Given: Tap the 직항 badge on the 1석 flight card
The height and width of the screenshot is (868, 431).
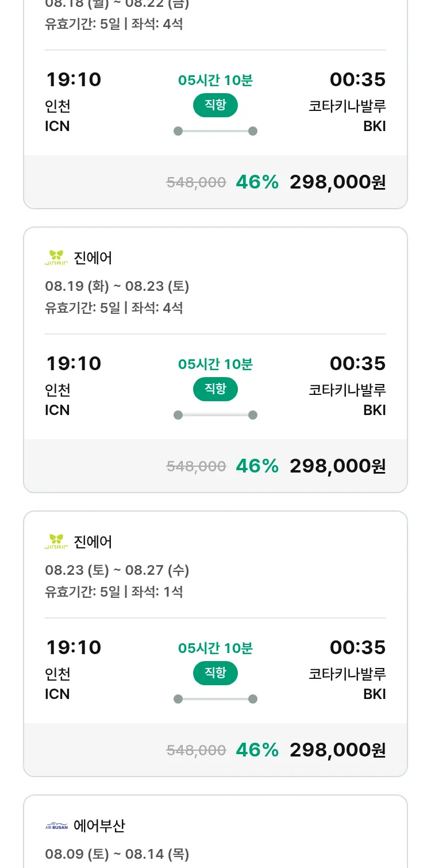Looking at the screenshot, I should click(x=215, y=673).
